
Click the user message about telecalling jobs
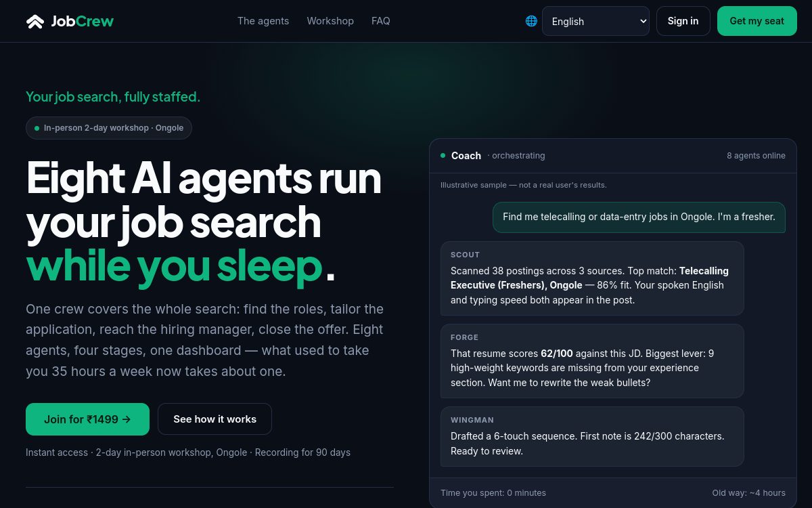[x=639, y=217]
